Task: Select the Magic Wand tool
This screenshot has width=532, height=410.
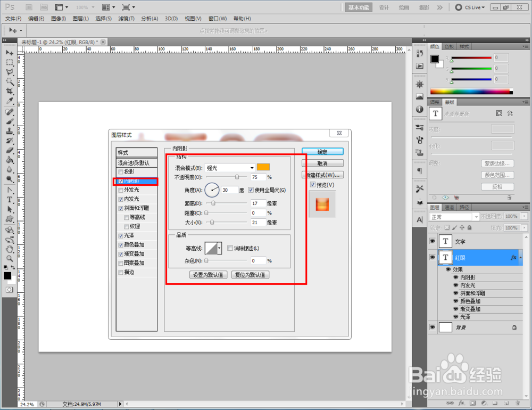Action: pyautogui.click(x=10, y=81)
